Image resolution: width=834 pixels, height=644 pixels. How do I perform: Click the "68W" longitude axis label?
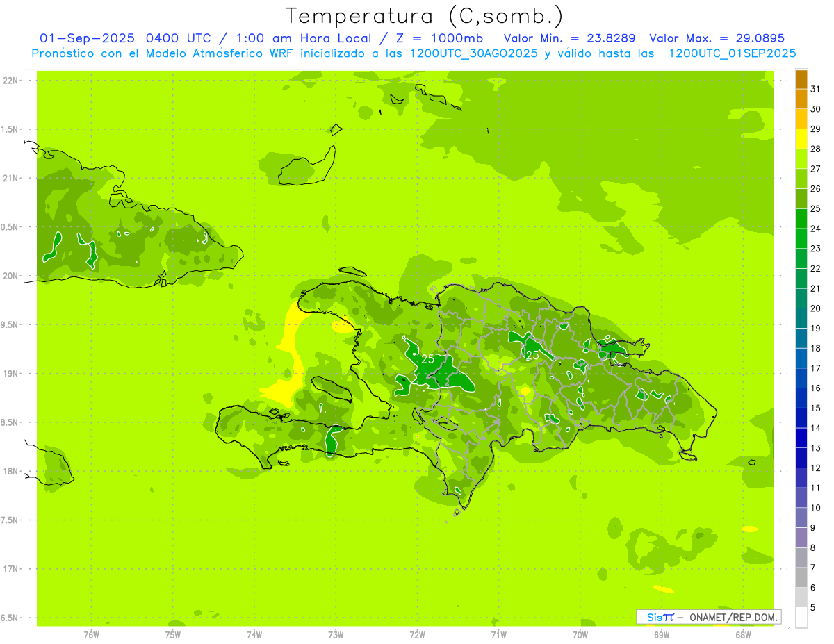tap(743, 635)
